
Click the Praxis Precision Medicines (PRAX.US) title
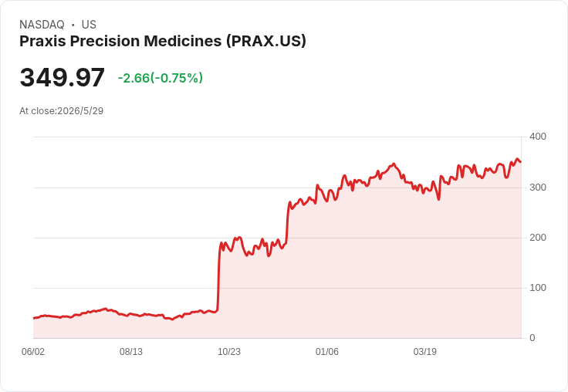click(163, 41)
